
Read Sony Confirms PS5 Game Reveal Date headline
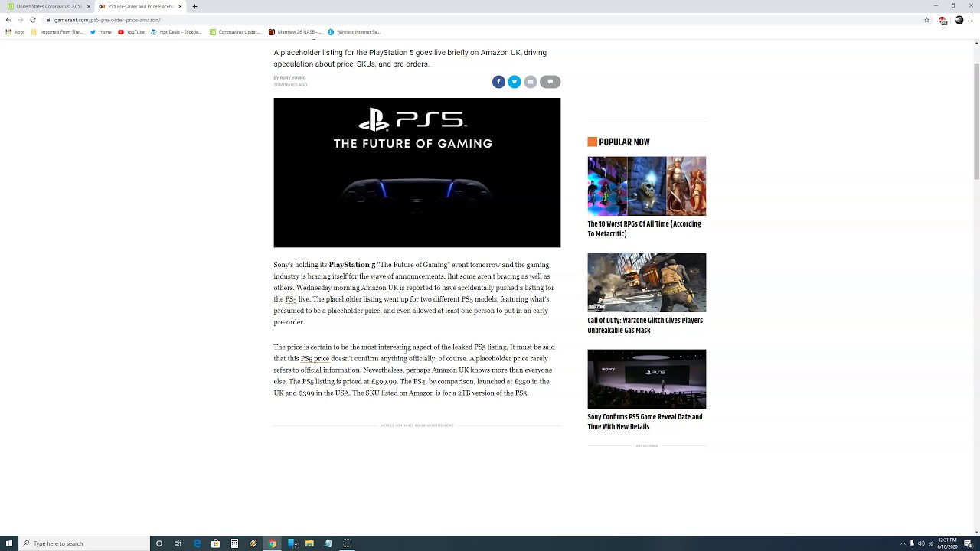(x=645, y=422)
